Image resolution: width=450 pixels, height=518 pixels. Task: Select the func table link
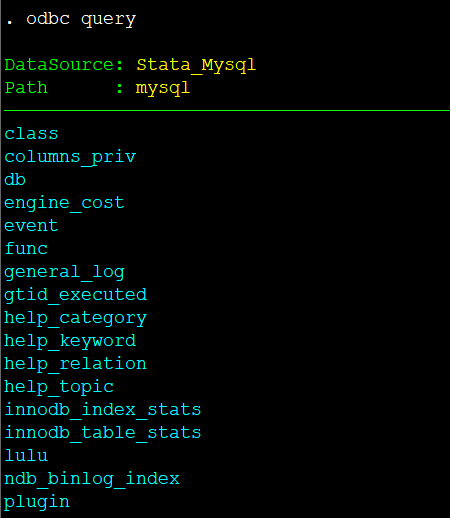click(26, 249)
